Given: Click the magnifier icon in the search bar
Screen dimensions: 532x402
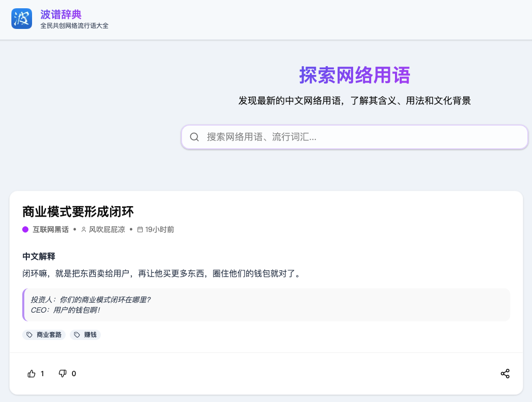Looking at the screenshot, I should tap(194, 137).
